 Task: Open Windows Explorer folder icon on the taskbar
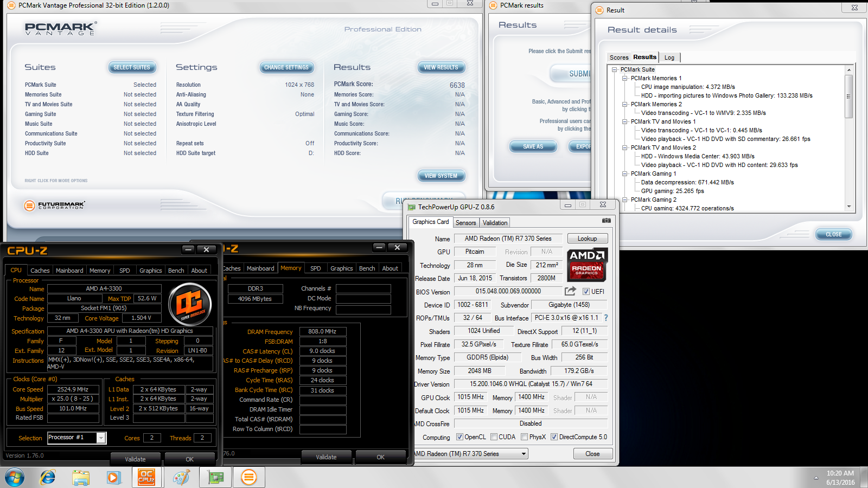81,478
